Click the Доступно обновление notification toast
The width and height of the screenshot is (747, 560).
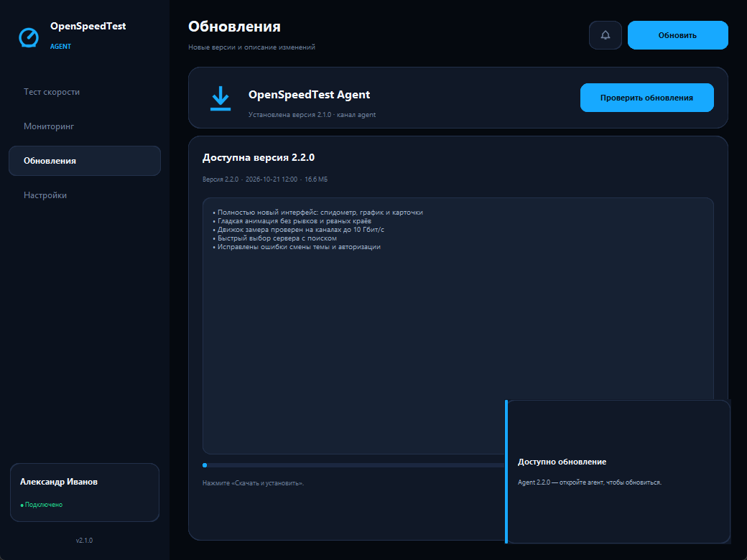(x=618, y=472)
